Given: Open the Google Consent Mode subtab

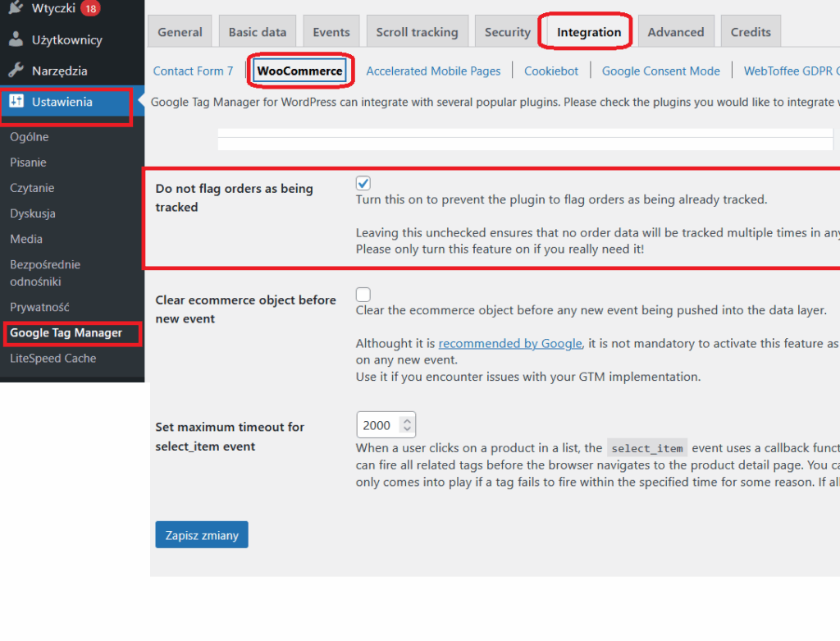Looking at the screenshot, I should pyautogui.click(x=660, y=71).
